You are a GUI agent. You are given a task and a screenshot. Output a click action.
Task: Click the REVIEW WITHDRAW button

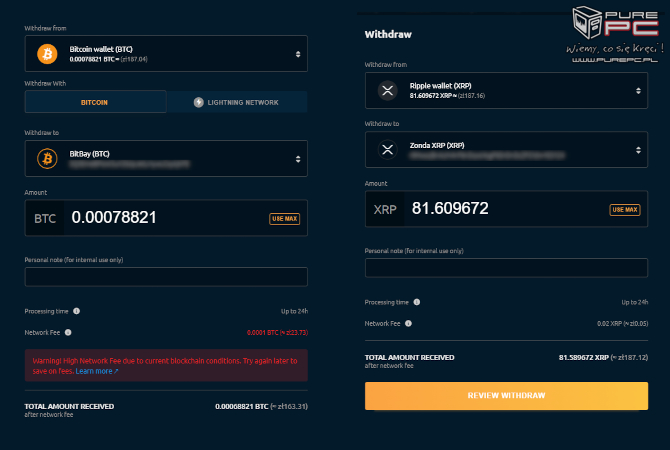point(506,396)
